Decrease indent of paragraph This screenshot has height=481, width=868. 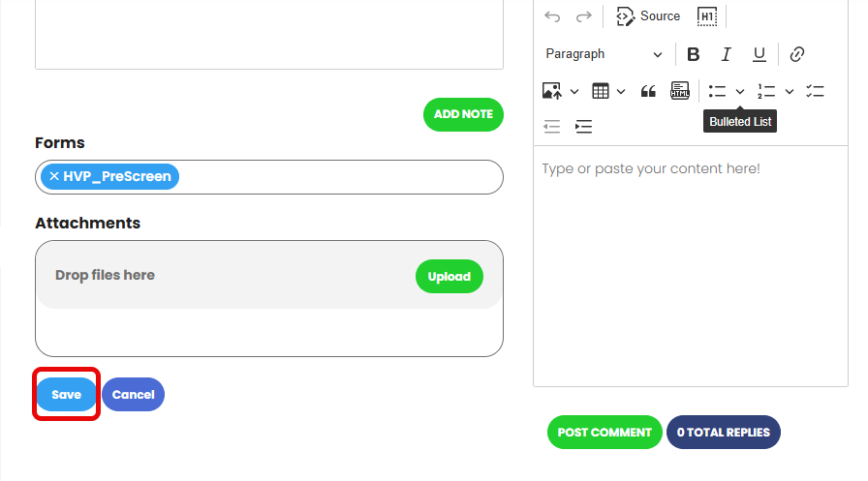click(x=552, y=127)
